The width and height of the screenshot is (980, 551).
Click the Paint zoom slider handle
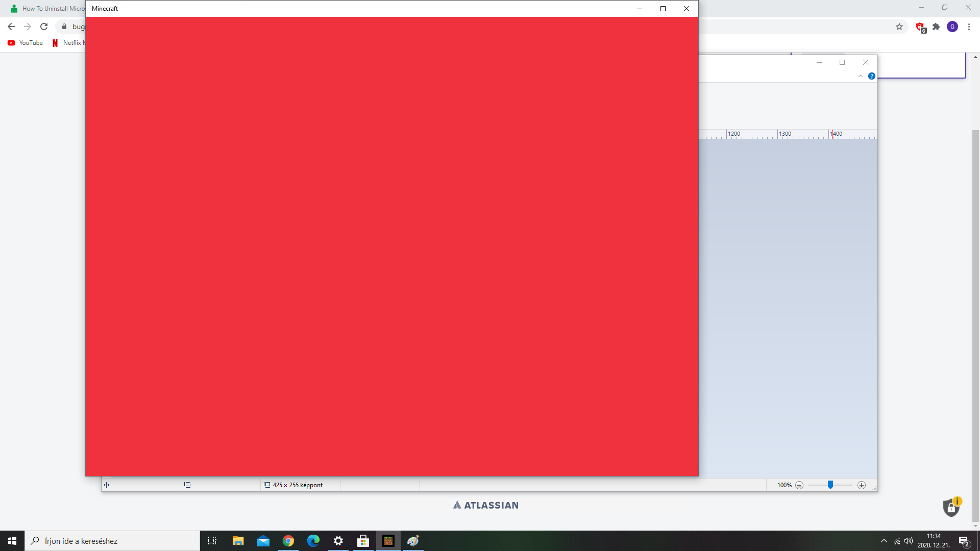[830, 485]
